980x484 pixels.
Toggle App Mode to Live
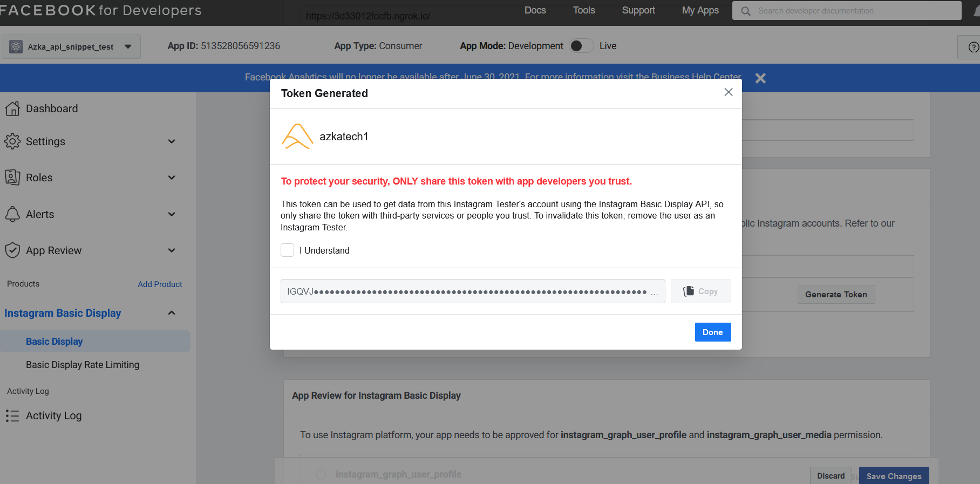click(x=581, y=46)
